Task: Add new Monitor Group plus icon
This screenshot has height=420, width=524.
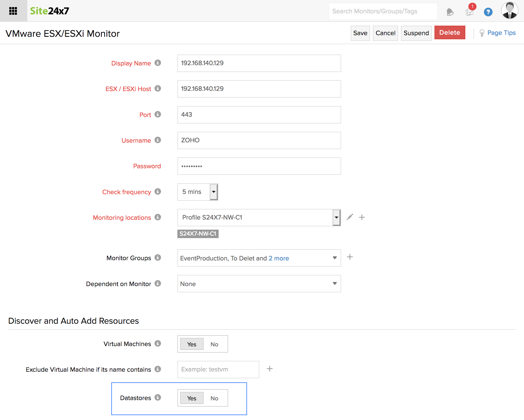Action: 350,257
